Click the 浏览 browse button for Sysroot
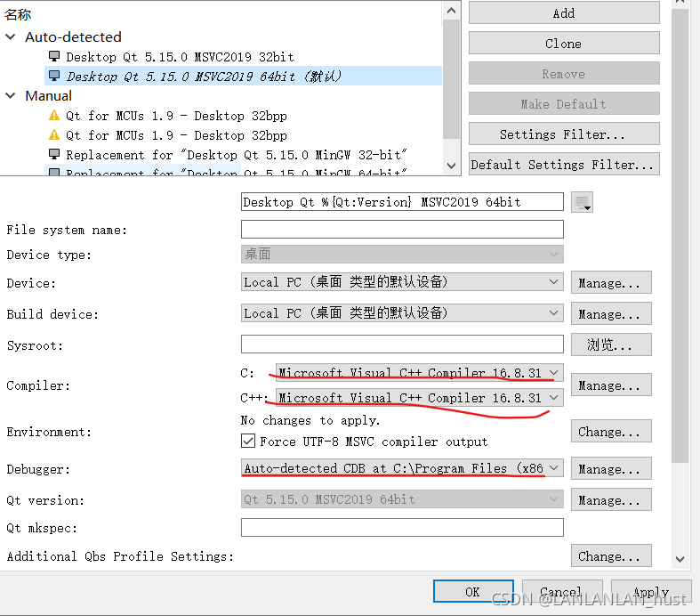 (611, 344)
